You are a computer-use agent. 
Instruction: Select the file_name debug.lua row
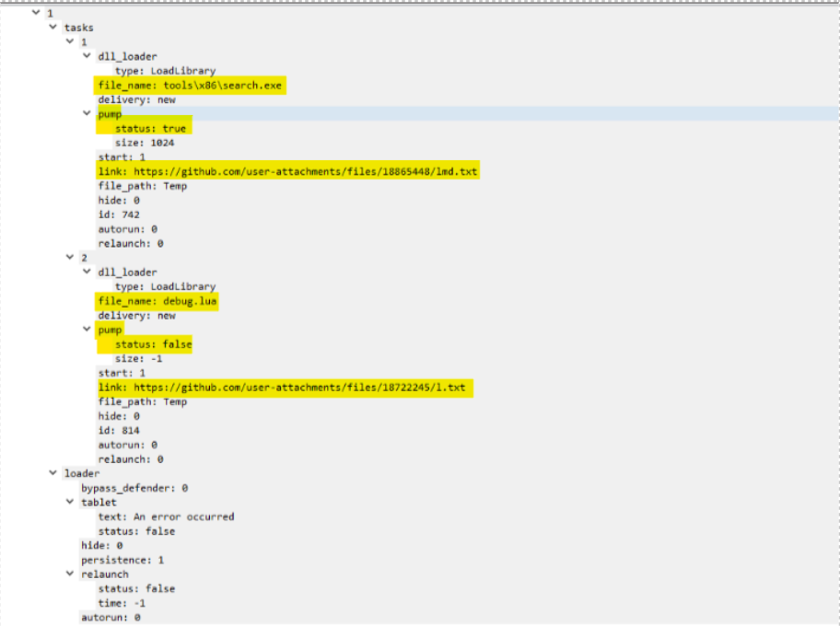(x=157, y=301)
